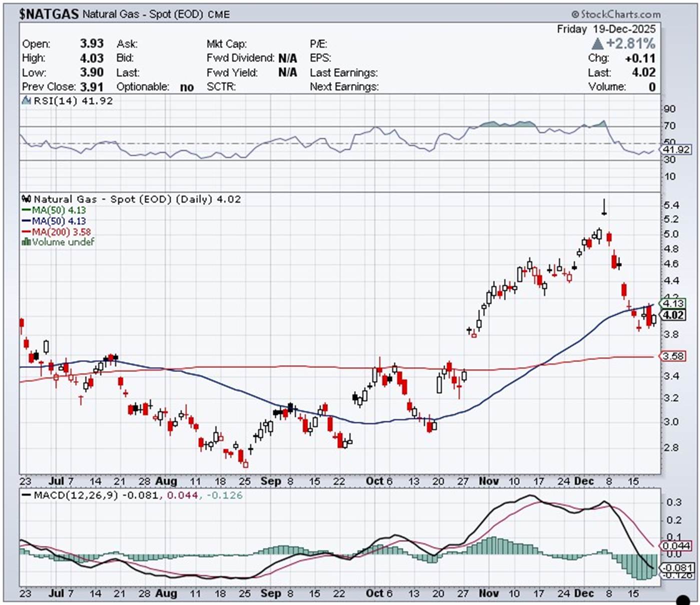
Task: Click the Friday 19-Dec-2025 date text
Action: click(x=605, y=29)
